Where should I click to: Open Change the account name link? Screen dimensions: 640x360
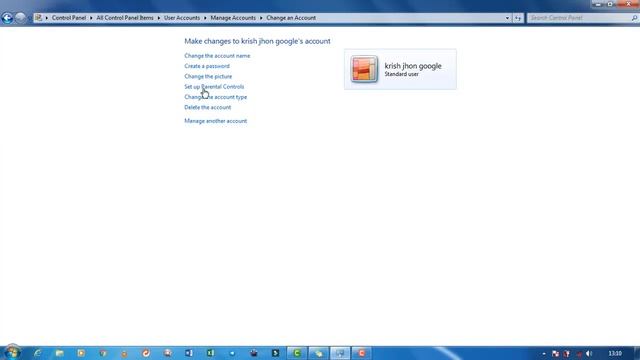(x=217, y=56)
